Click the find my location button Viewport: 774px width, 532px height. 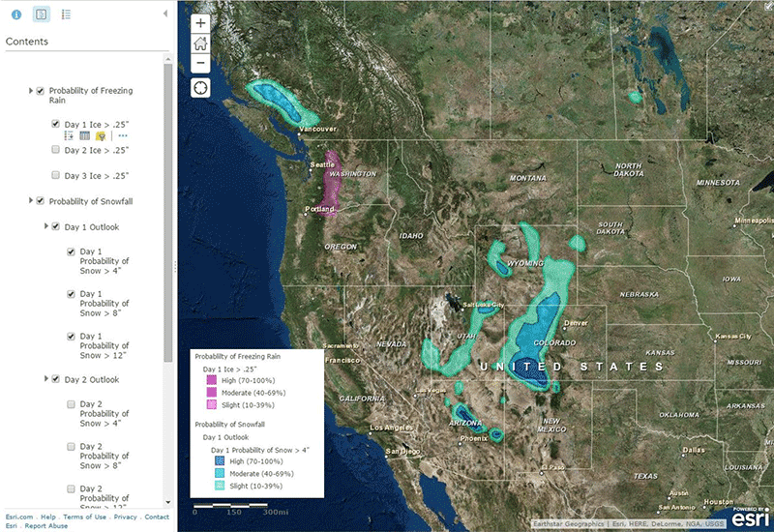coord(200,88)
